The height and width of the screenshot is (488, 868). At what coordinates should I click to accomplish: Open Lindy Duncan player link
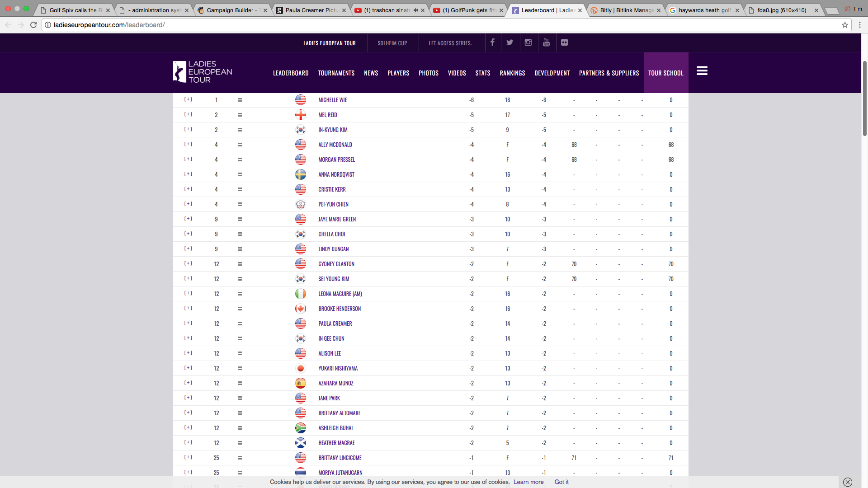tap(334, 249)
